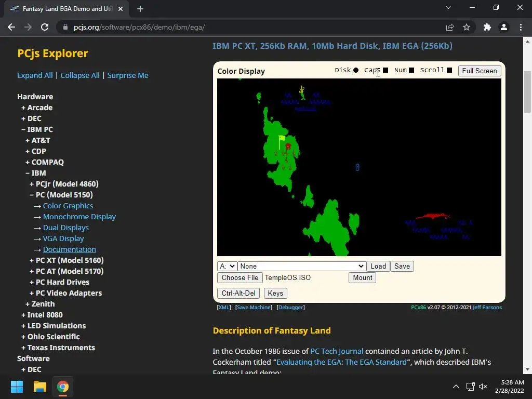The image size is (532, 399).
Task: Click the Surprise Me link
Action: click(128, 75)
